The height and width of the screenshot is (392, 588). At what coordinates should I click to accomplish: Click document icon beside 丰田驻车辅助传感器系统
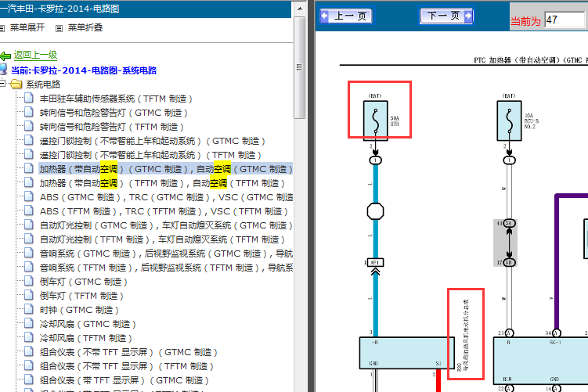coord(29,98)
